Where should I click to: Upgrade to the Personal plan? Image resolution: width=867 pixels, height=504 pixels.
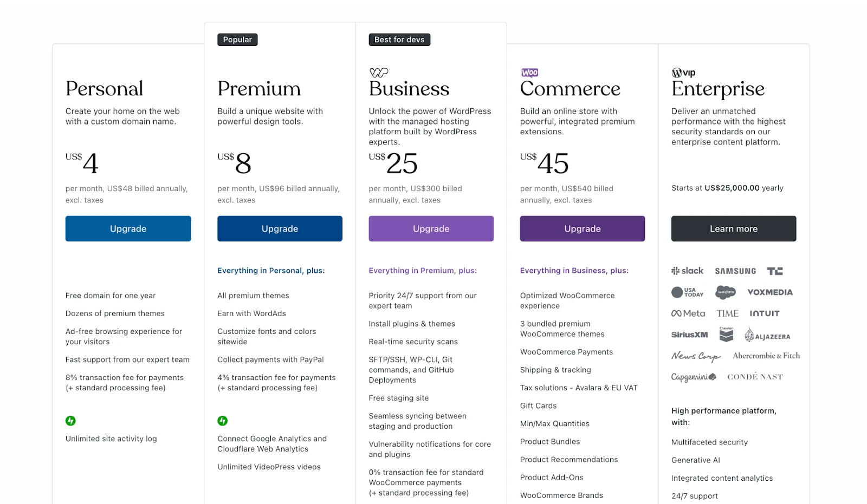click(128, 228)
